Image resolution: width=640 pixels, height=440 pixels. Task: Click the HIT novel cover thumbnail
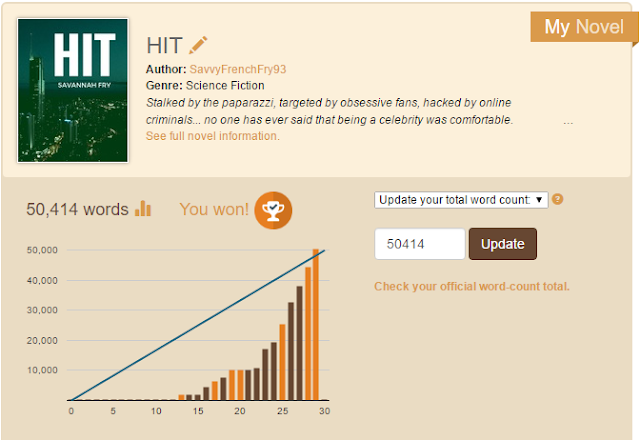(73, 90)
